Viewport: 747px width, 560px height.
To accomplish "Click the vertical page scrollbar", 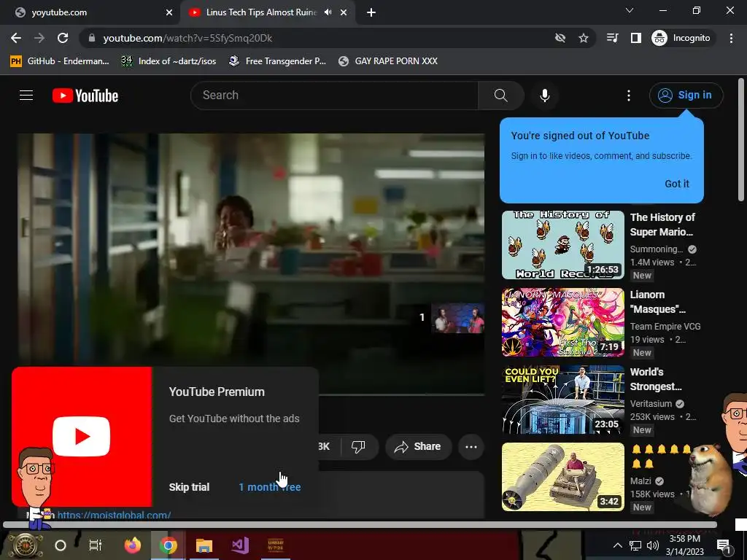I will coord(741,139).
